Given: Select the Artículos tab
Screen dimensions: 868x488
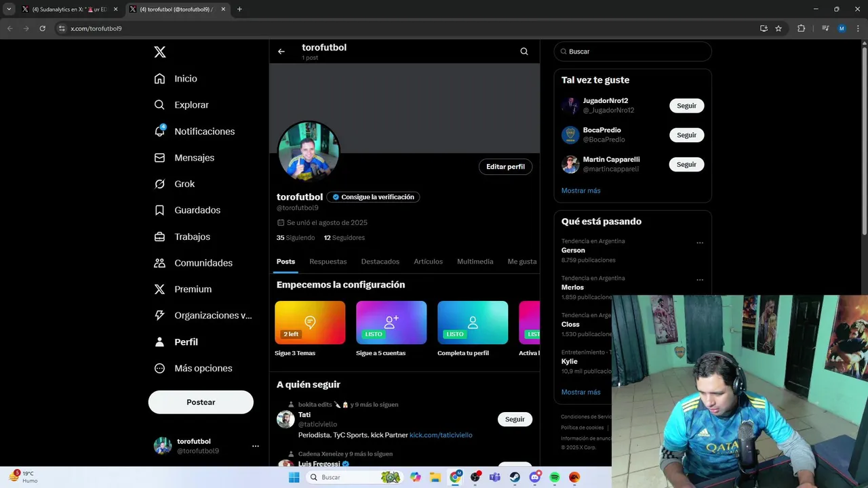Looking at the screenshot, I should (x=429, y=262).
